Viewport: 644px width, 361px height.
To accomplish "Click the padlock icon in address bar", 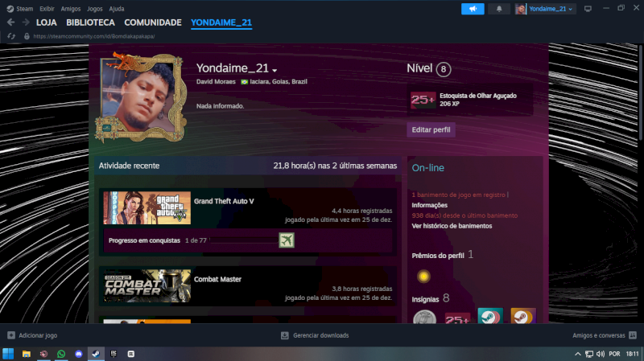I will point(27,36).
